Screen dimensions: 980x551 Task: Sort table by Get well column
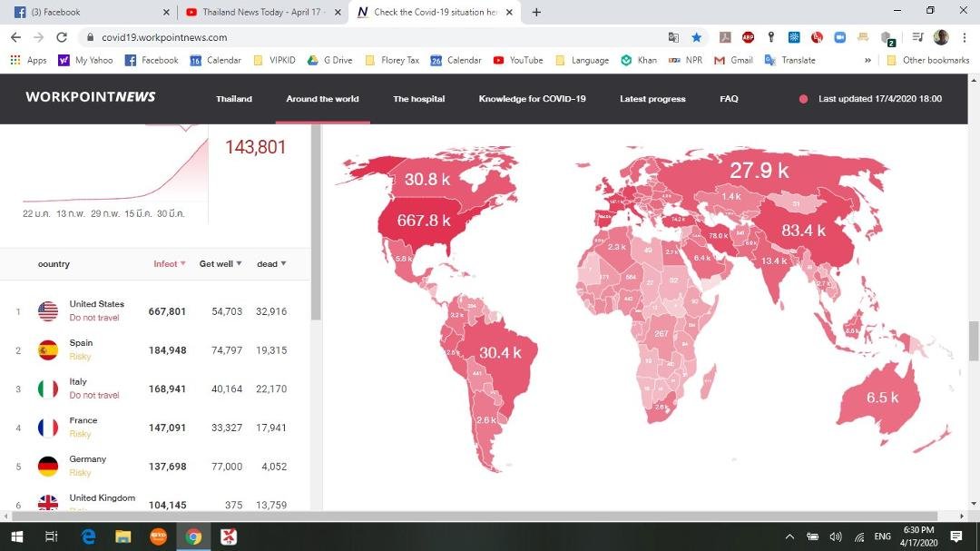pos(220,264)
